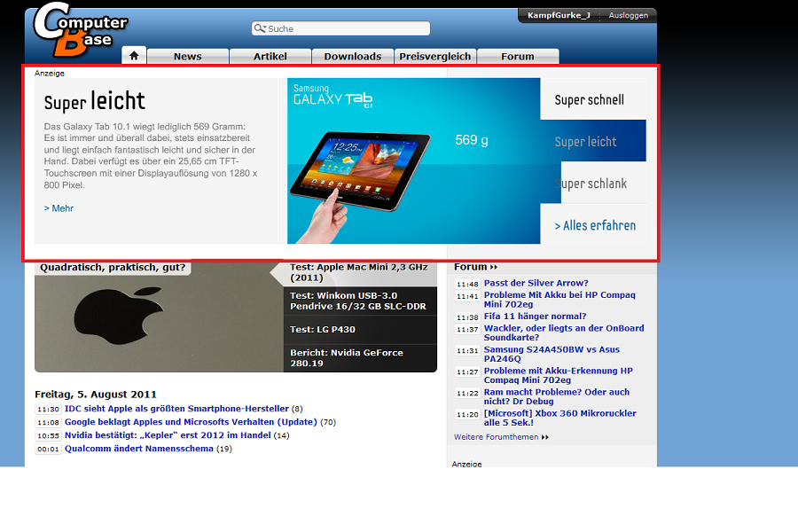The width and height of the screenshot is (798, 532).
Task: Click the Galaxy Tab tablet image
Action: pyautogui.click(x=361, y=171)
